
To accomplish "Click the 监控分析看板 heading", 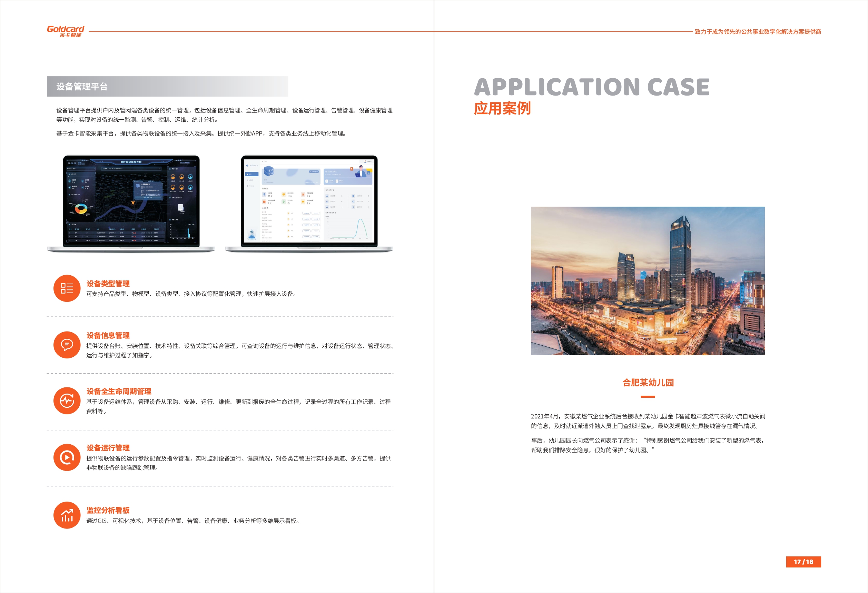I will tap(108, 510).
